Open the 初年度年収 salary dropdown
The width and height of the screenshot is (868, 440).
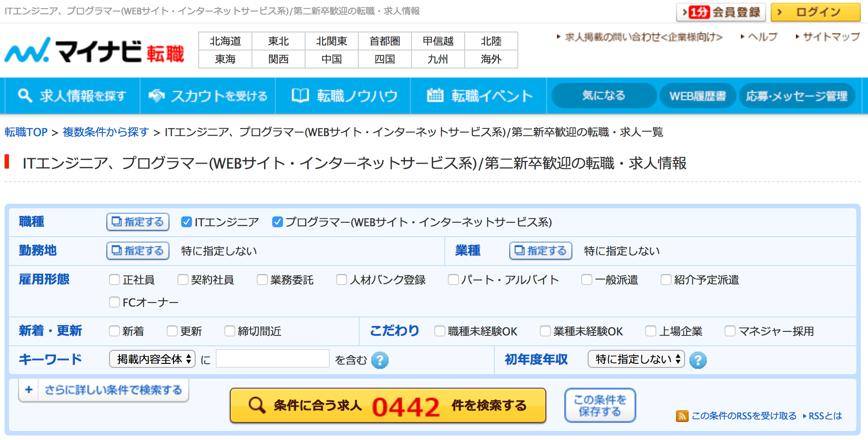pyautogui.click(x=636, y=359)
